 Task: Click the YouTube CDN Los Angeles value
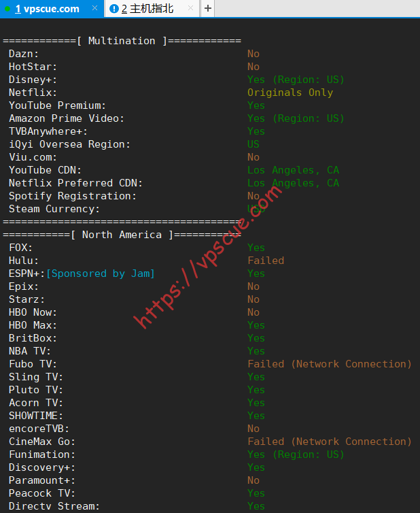pyautogui.click(x=293, y=170)
